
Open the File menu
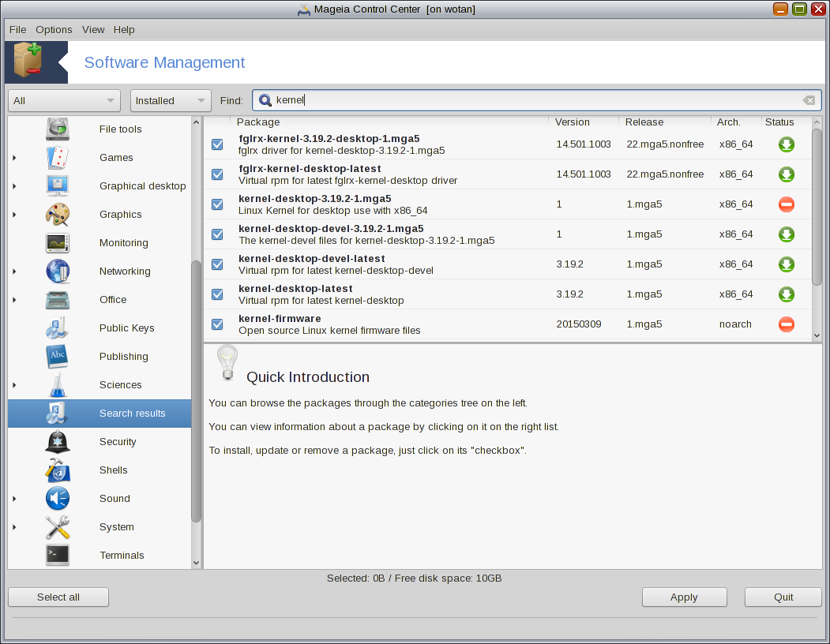click(17, 30)
